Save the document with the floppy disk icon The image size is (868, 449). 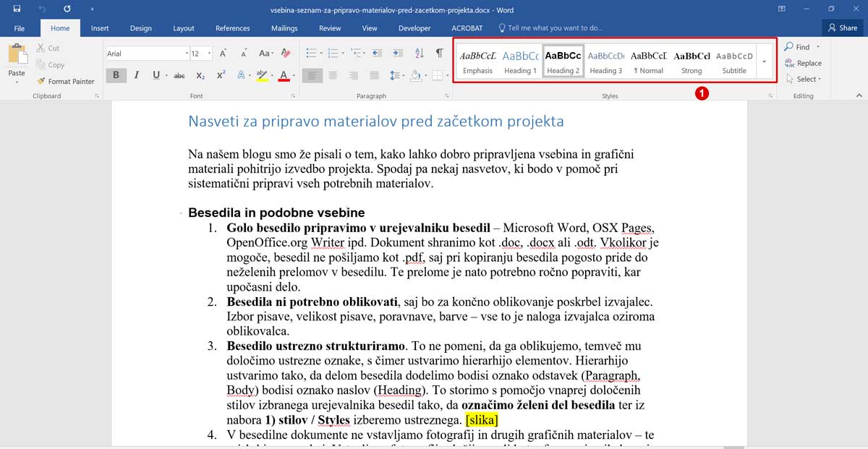coord(17,9)
